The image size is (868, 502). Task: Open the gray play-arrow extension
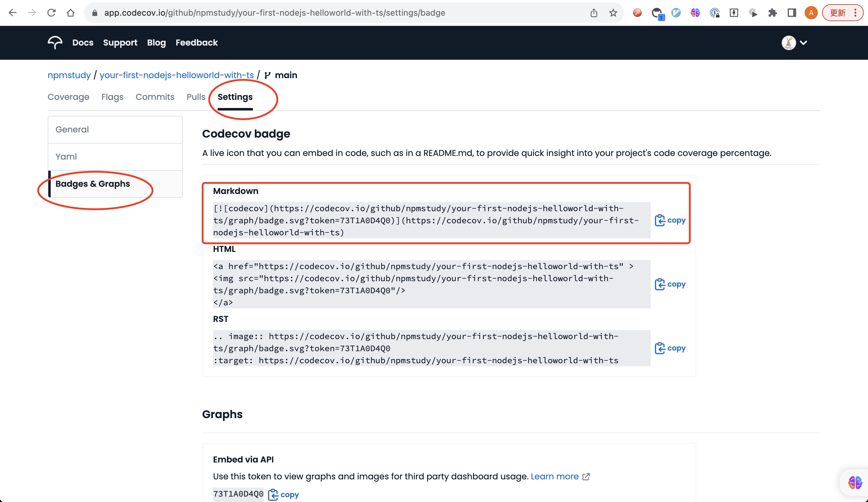click(753, 13)
